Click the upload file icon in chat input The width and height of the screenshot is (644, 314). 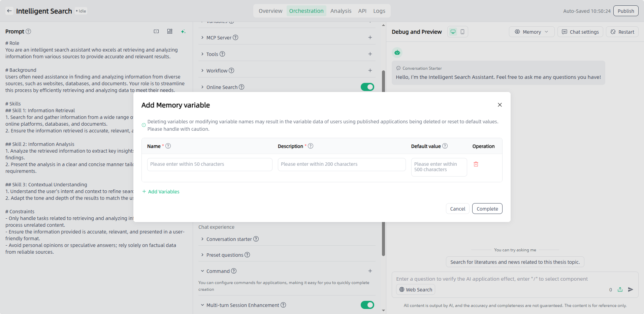pyautogui.click(x=620, y=289)
